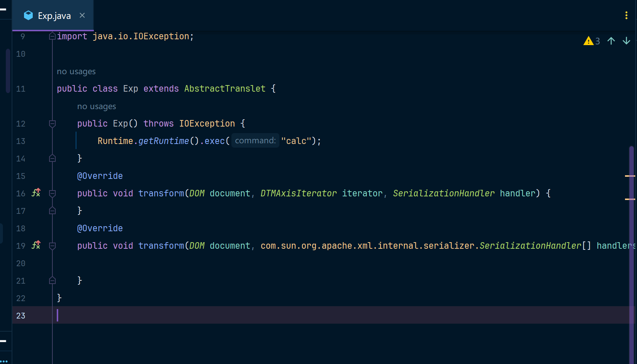This screenshot has width=637, height=364.
Task: Click the 'no usages' hint above the constructor
Action: [97, 106]
